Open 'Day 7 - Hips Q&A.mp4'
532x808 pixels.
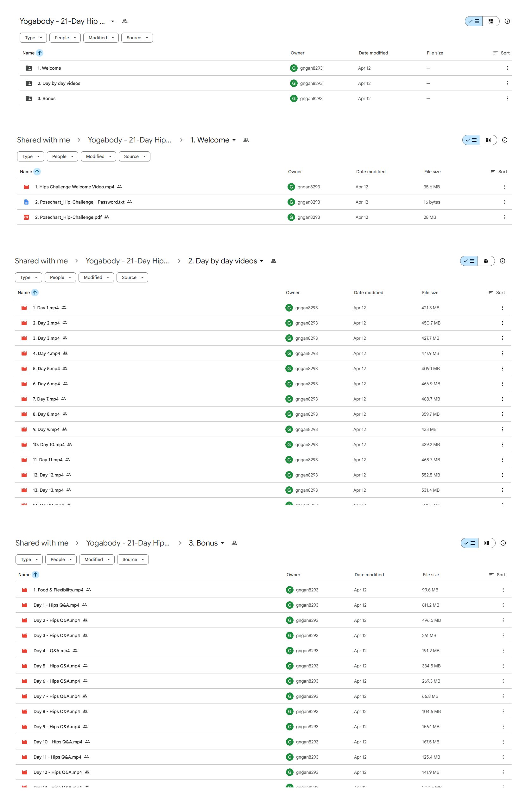click(x=57, y=696)
